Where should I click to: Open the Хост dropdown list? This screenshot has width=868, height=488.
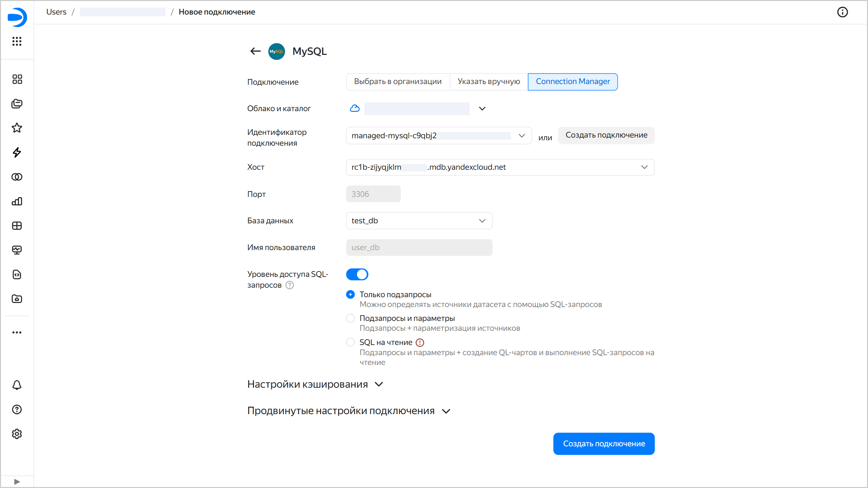[x=500, y=167]
